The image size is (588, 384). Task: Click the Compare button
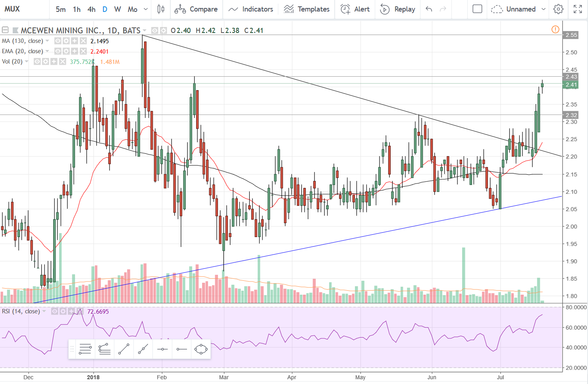[197, 9]
